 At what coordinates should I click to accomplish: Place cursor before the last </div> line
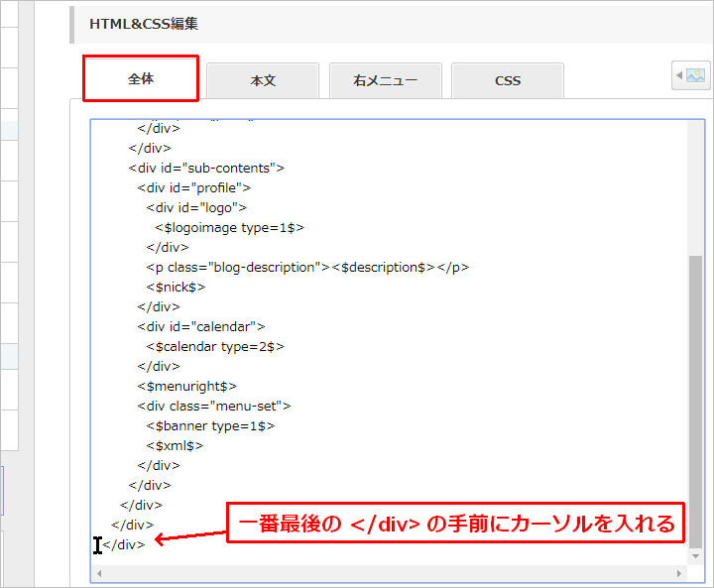click(102, 544)
